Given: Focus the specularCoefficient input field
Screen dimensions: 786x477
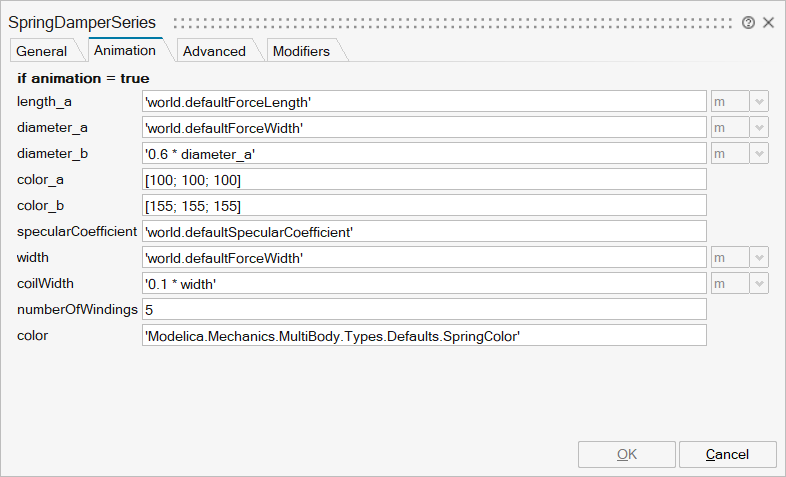Looking at the screenshot, I should point(425,231).
